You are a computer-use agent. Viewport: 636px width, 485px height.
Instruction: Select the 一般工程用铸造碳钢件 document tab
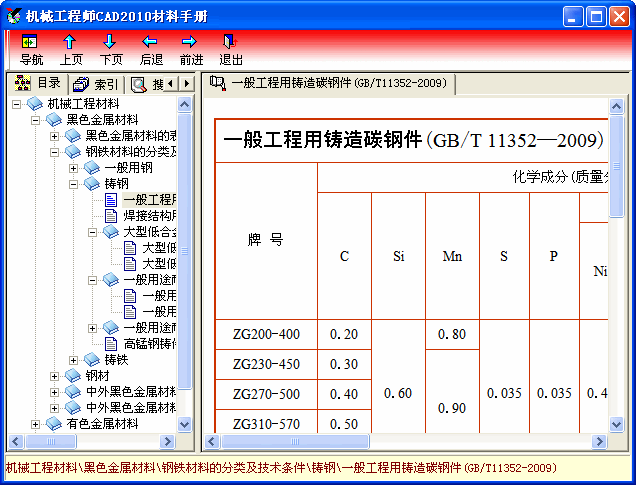point(329,84)
